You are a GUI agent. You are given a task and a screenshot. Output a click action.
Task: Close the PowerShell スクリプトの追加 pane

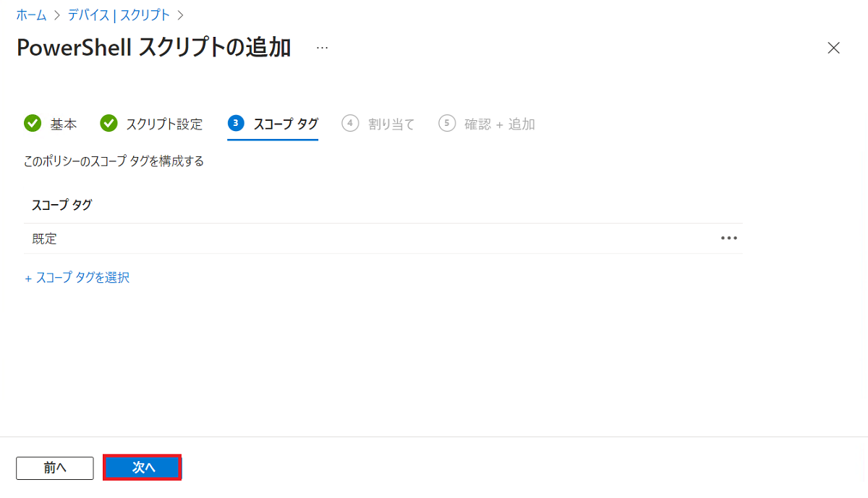pos(833,48)
